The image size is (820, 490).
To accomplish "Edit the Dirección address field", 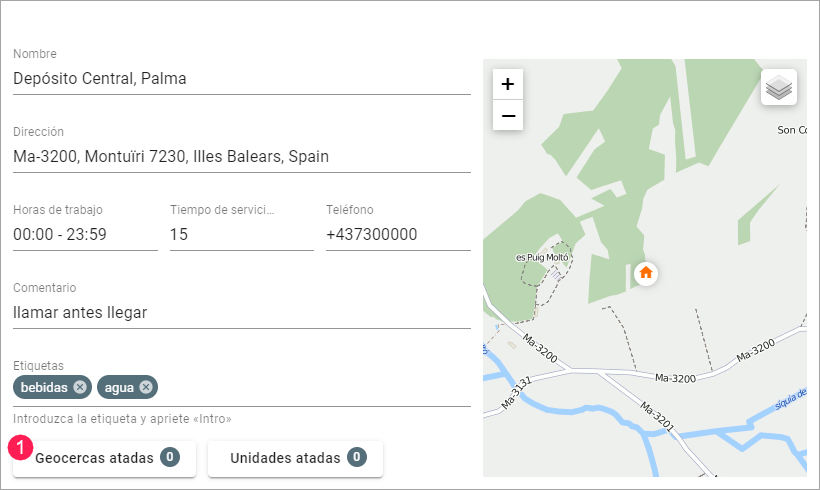I will coord(241,157).
